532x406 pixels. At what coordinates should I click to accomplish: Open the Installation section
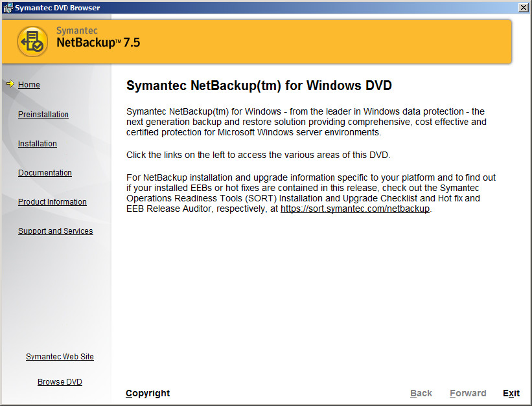click(37, 143)
